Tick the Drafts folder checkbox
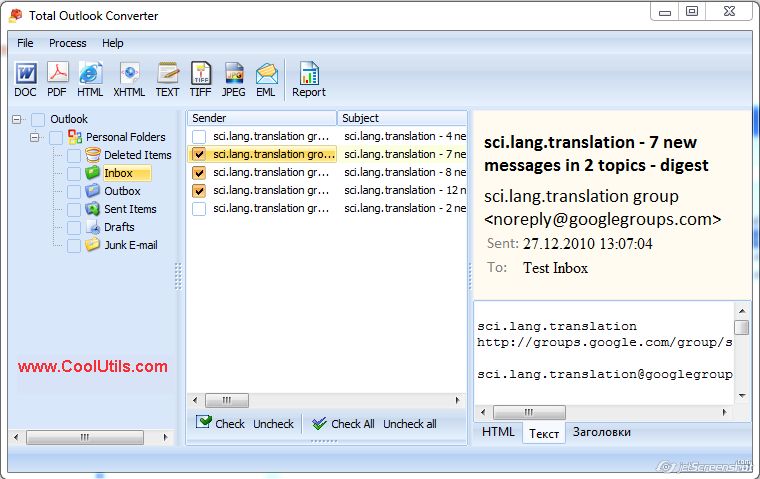Viewport: 760px width, 479px height. (x=74, y=227)
